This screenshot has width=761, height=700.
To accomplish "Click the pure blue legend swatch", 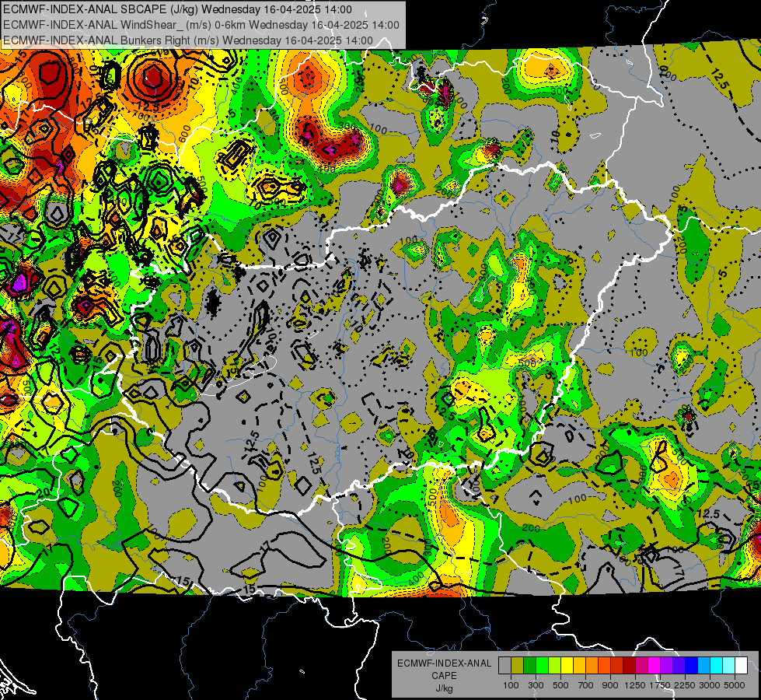I will 692,665.
